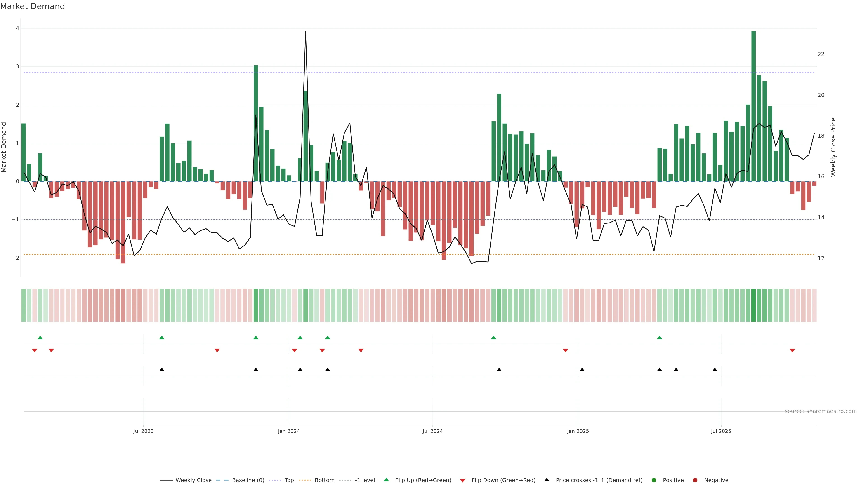Click the green Positive legend dot
This screenshot has width=868, height=488.
654,480
